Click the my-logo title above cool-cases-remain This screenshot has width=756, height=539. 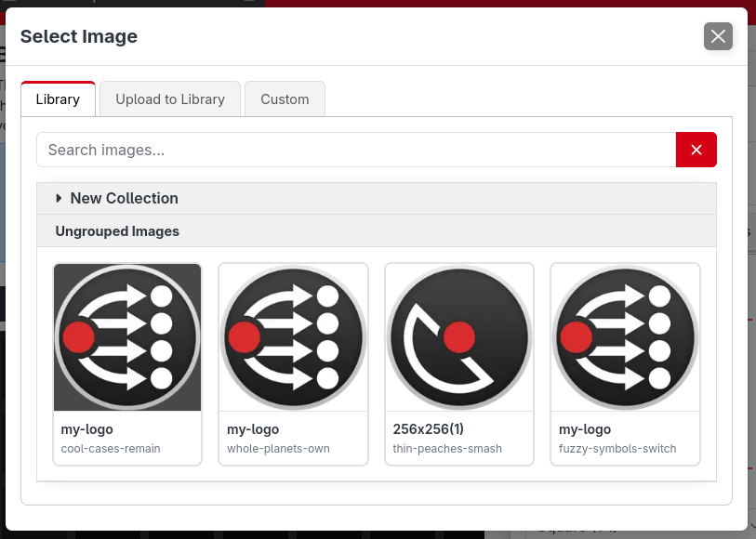pos(86,429)
